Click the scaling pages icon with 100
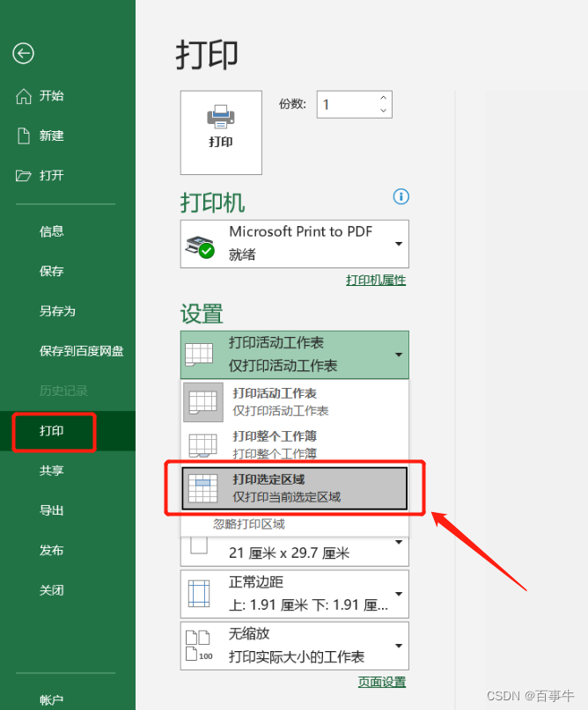Viewport: 588px width, 710px height. pos(199,646)
